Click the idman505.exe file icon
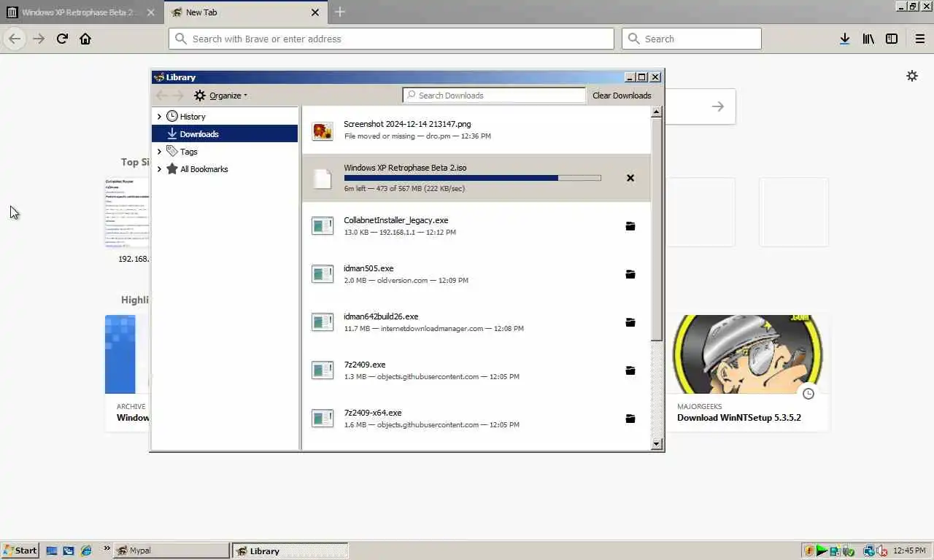Viewport: 934px width, 560px height. (323, 274)
